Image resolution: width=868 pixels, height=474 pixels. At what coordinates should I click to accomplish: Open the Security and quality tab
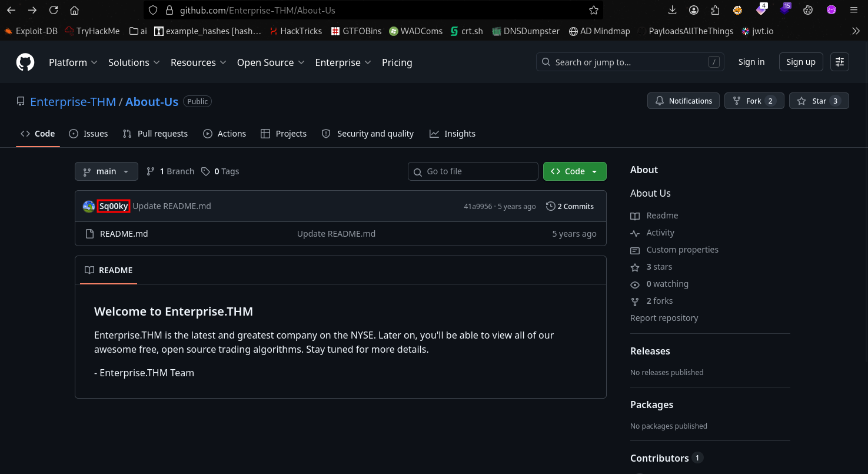coord(368,134)
